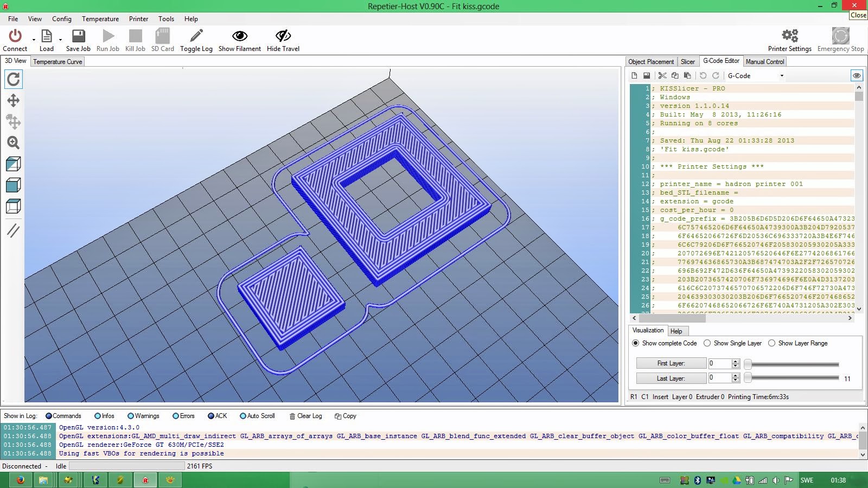Click the First Layer button
The width and height of the screenshot is (868, 488).
coord(671,363)
